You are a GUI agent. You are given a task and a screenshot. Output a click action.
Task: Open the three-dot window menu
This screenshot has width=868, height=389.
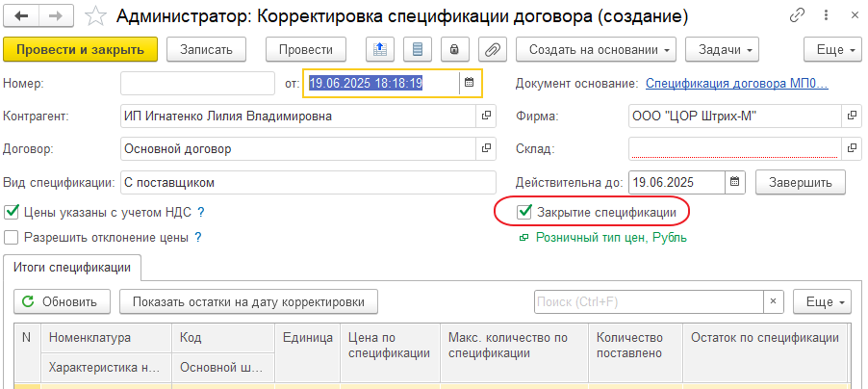point(824,17)
